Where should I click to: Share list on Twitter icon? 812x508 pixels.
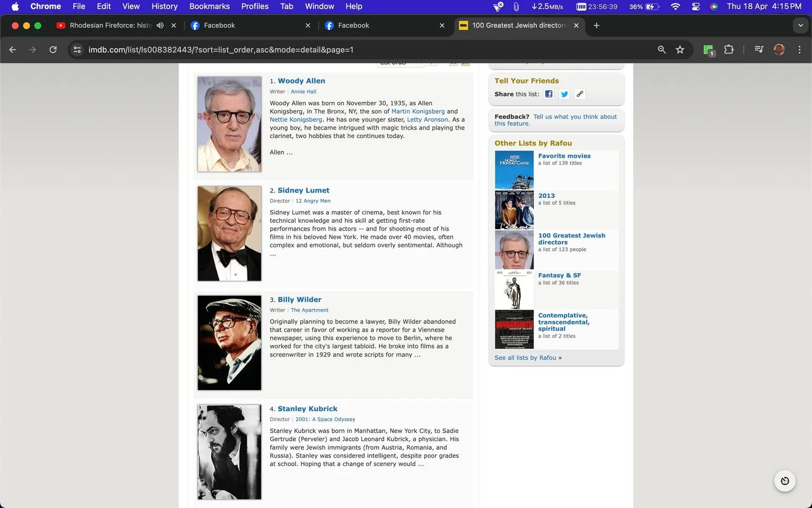(x=565, y=94)
